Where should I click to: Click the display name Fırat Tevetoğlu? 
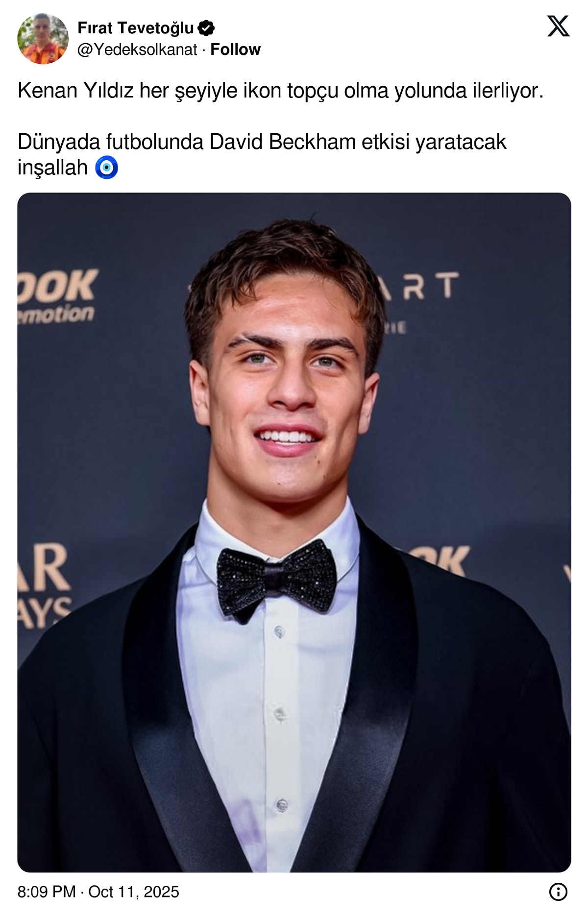[136, 28]
